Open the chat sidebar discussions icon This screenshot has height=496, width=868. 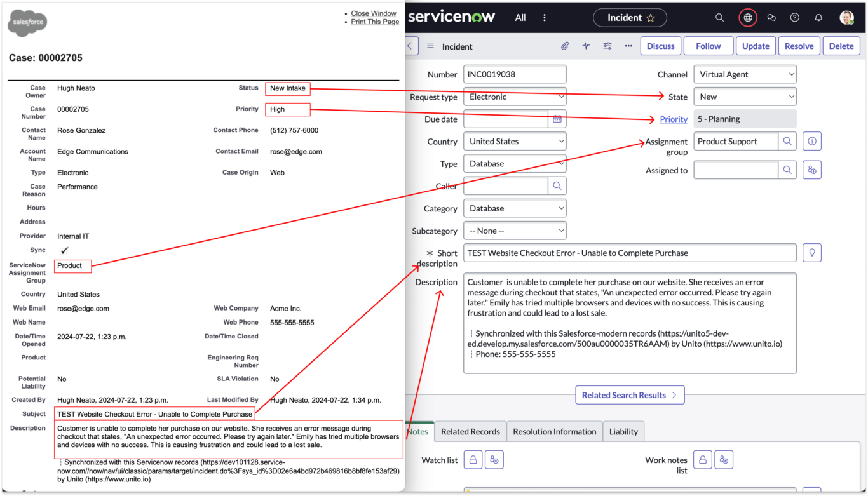point(771,18)
